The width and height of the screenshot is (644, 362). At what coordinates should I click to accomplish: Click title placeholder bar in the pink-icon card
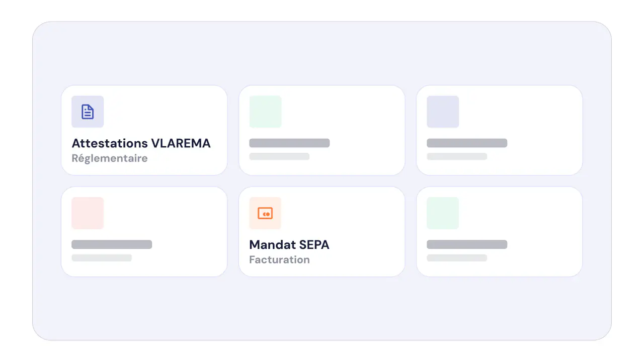[112, 245]
